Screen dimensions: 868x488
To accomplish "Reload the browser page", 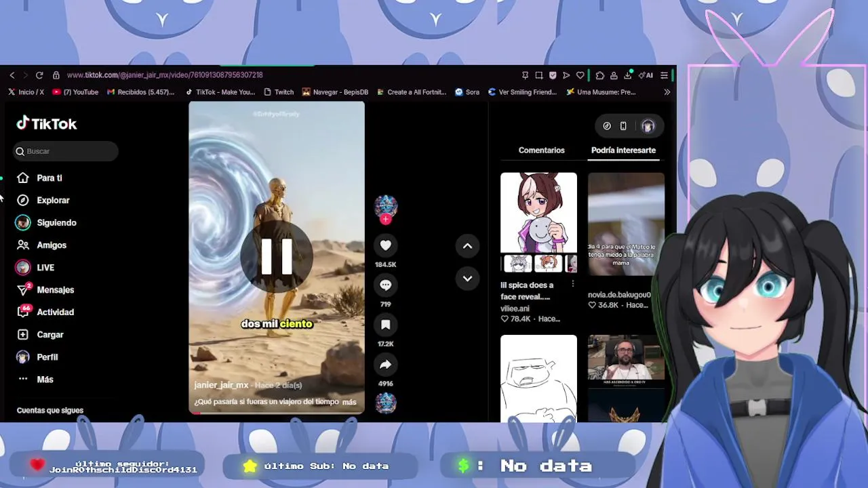I will coord(39,75).
